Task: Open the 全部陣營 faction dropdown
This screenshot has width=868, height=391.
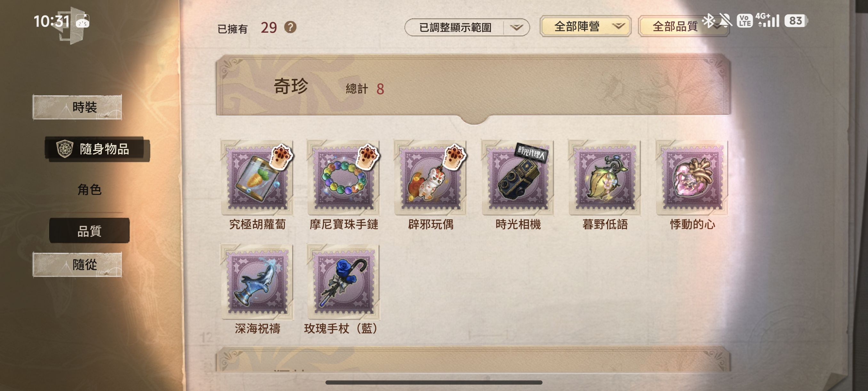Action: point(586,26)
